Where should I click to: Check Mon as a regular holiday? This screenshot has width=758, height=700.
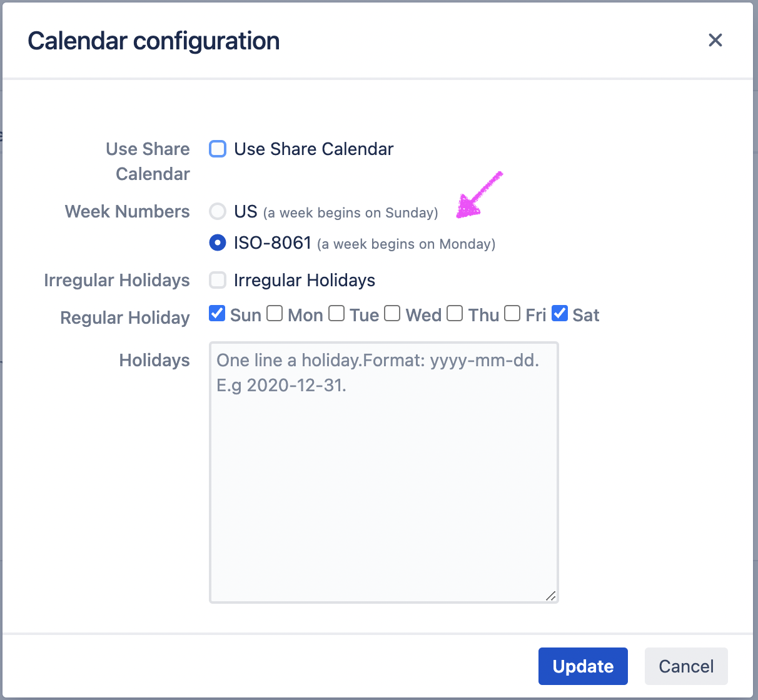[275, 313]
